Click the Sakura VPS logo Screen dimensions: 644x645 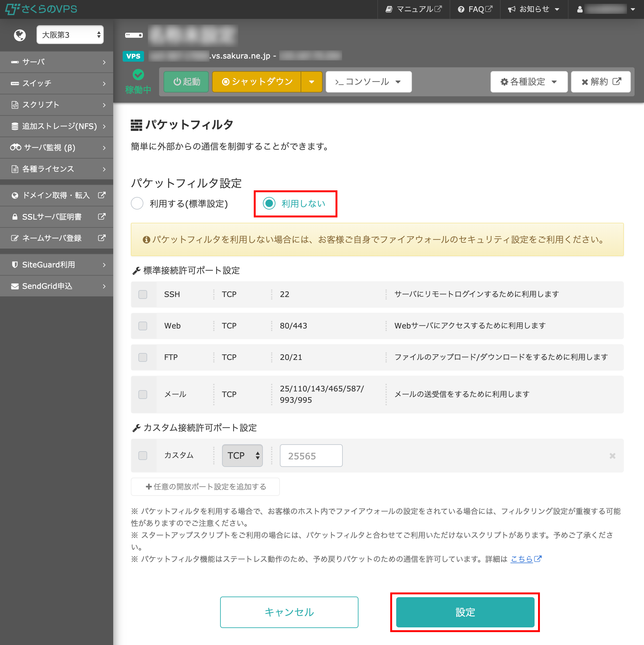click(41, 9)
